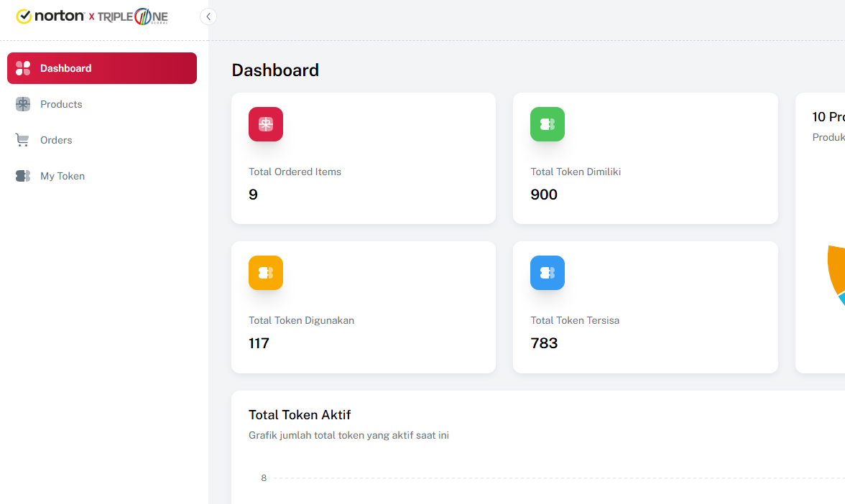Click the Total Token Aktif chart title

pyautogui.click(x=300, y=415)
